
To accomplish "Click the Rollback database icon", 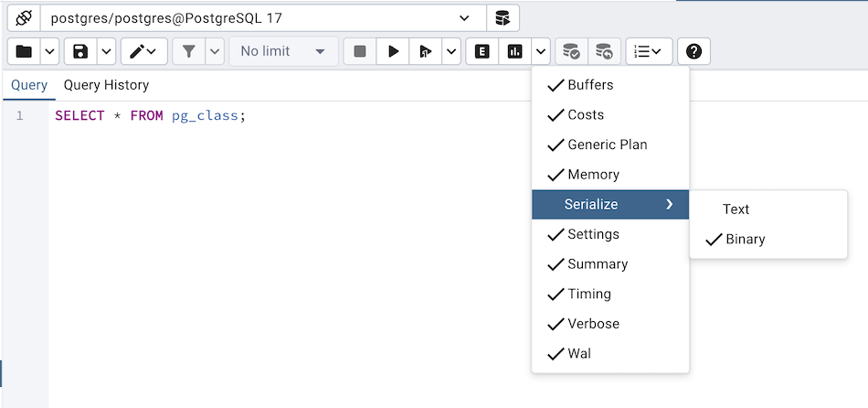I will (604, 51).
